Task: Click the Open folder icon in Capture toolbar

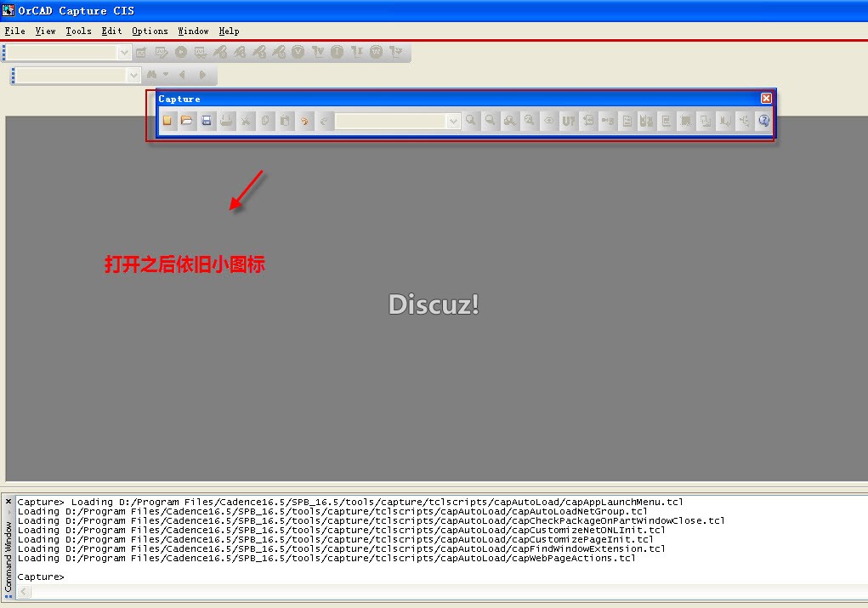Action: tap(186, 121)
